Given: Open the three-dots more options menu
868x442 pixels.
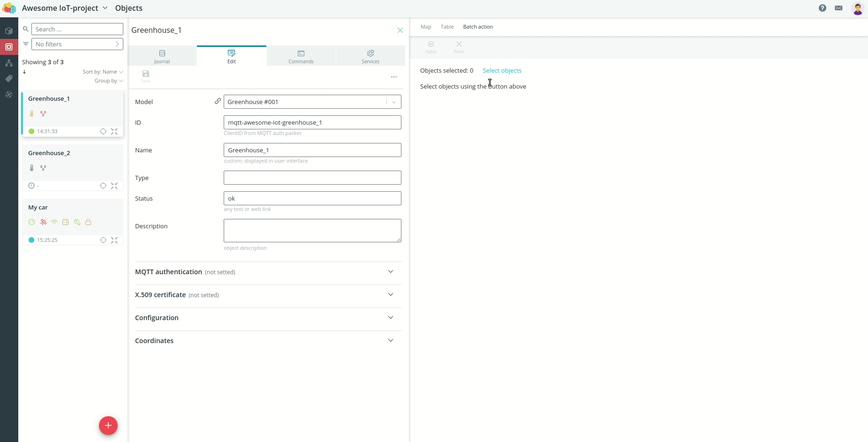Looking at the screenshot, I should tap(394, 77).
